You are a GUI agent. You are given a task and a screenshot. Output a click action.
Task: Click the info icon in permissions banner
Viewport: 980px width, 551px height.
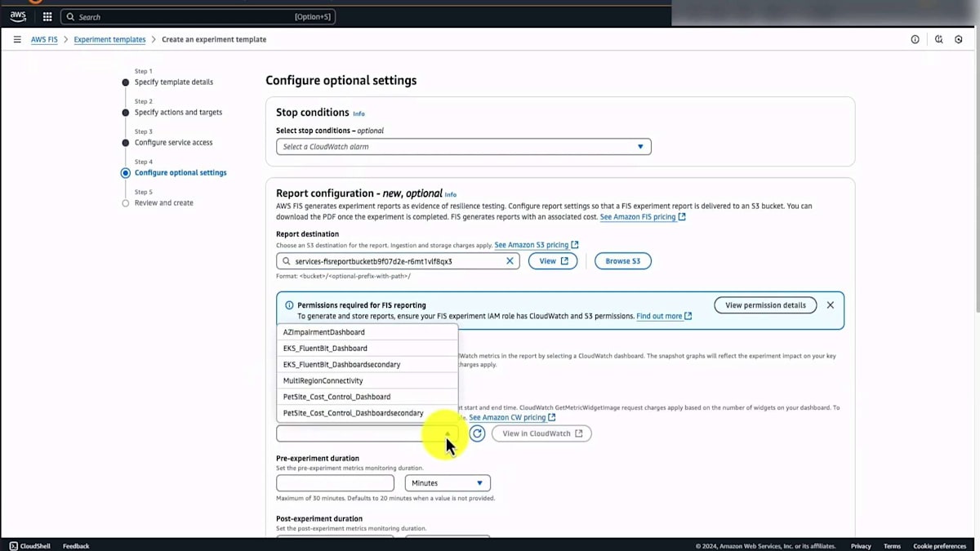[x=289, y=305]
